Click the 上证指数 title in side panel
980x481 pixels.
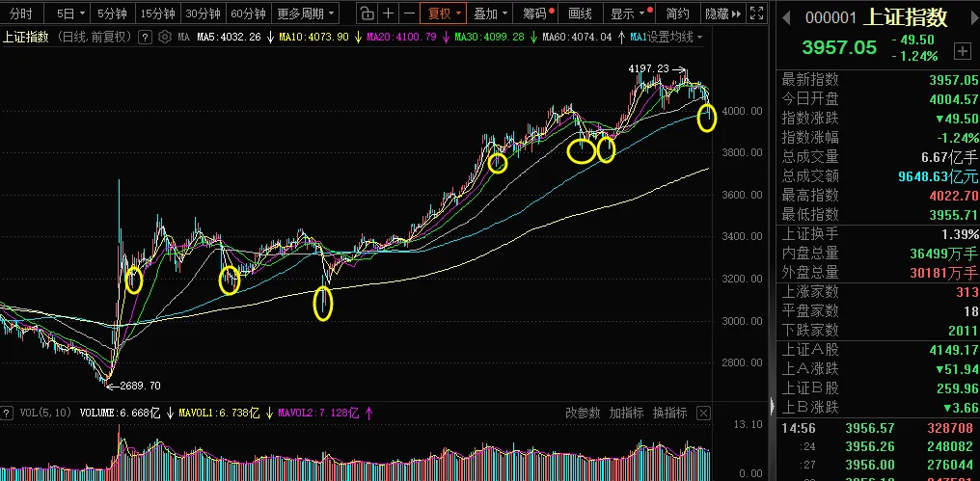coord(905,17)
